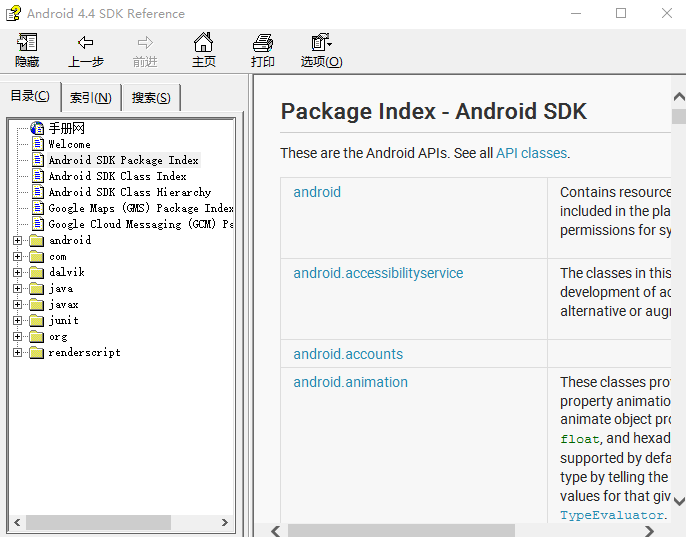Screen dimensions: 686x537
Task: Open the android.accessibilityservice package link
Action: click(x=378, y=273)
